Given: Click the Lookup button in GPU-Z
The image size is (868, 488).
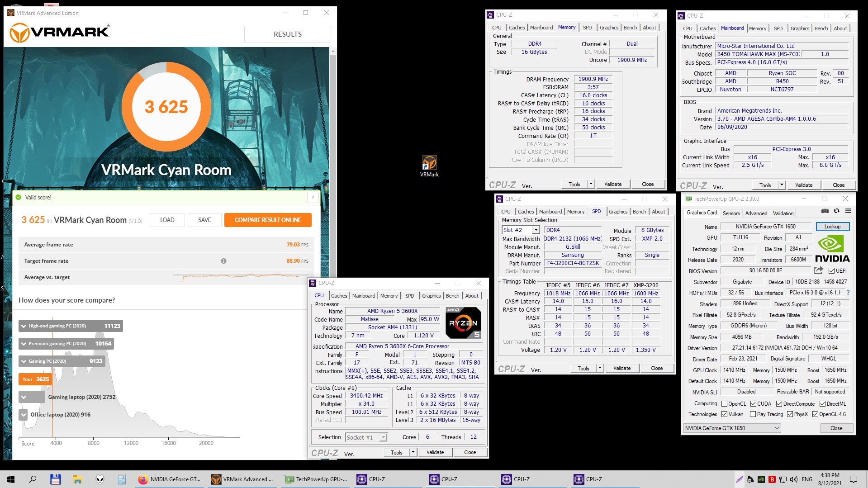Looking at the screenshot, I should point(832,227).
